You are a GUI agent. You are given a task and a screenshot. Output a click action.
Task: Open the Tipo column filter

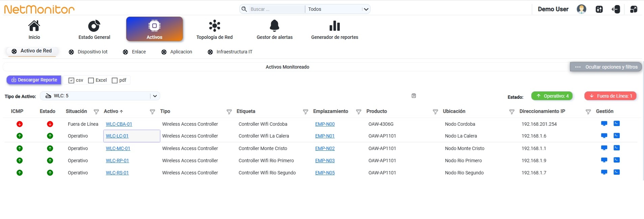tap(229, 112)
